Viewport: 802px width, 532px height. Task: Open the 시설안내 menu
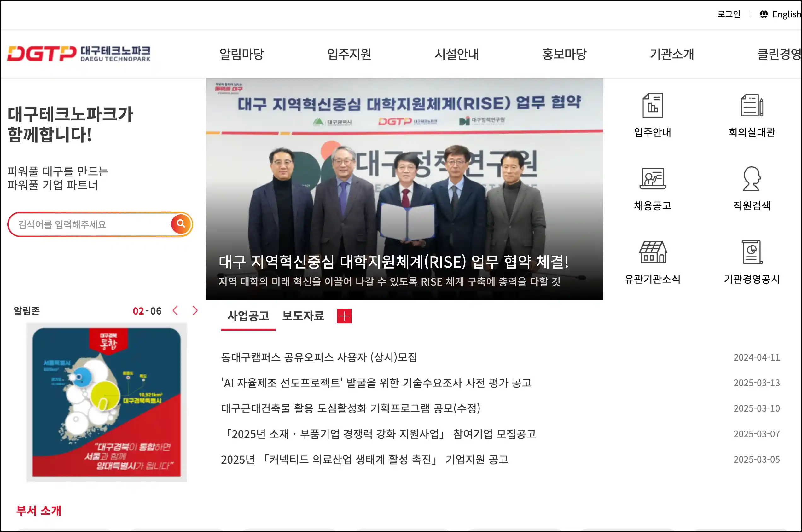(x=457, y=54)
